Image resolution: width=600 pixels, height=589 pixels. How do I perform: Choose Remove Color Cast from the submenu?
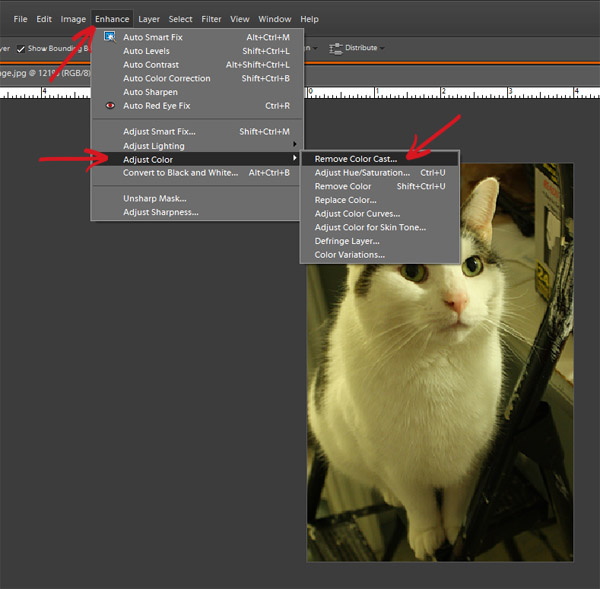click(x=356, y=159)
